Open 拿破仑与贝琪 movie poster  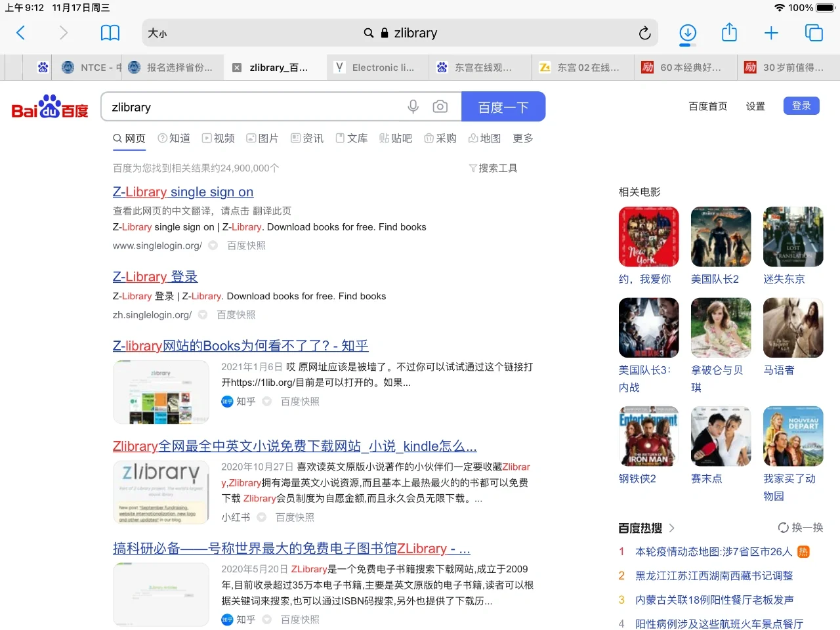tap(721, 327)
